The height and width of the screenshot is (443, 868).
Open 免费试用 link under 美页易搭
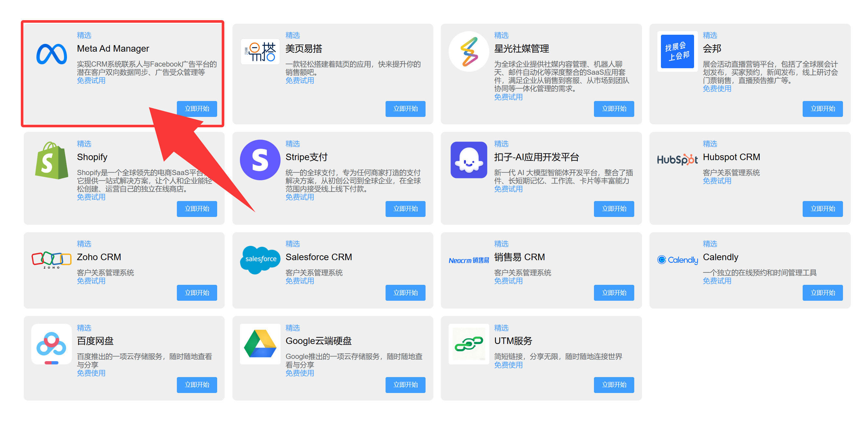pos(299,81)
